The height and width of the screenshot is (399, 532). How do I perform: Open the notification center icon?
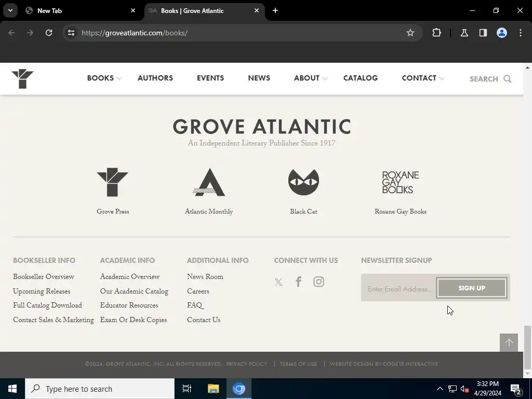(516, 389)
